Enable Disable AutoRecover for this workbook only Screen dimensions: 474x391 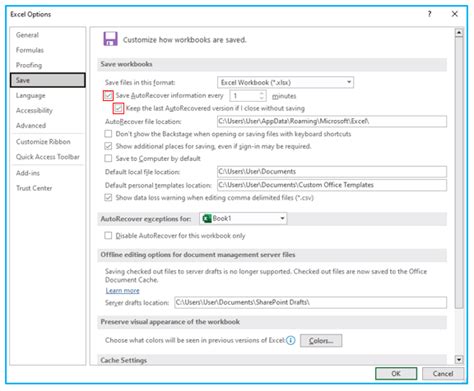[108, 235]
